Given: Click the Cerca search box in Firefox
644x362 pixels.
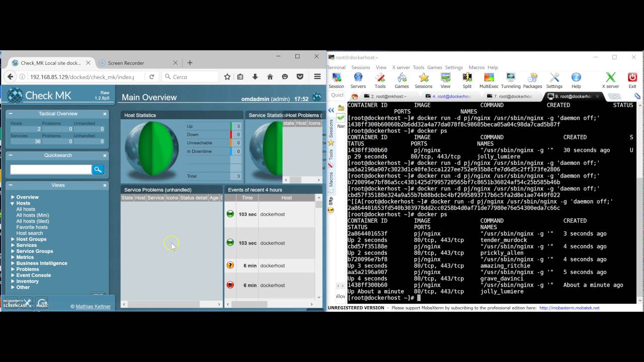Looking at the screenshot, I should pyautogui.click(x=190, y=77).
